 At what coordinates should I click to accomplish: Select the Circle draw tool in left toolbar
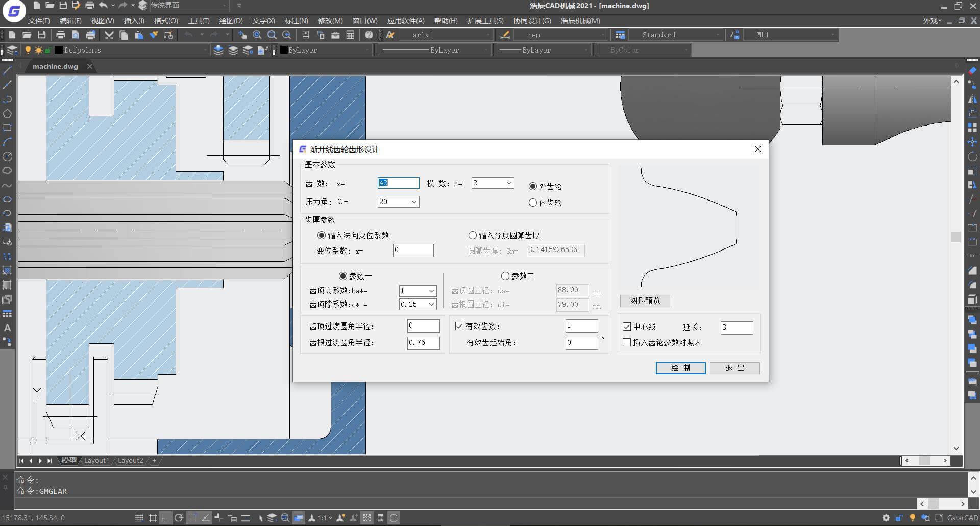tap(7, 157)
